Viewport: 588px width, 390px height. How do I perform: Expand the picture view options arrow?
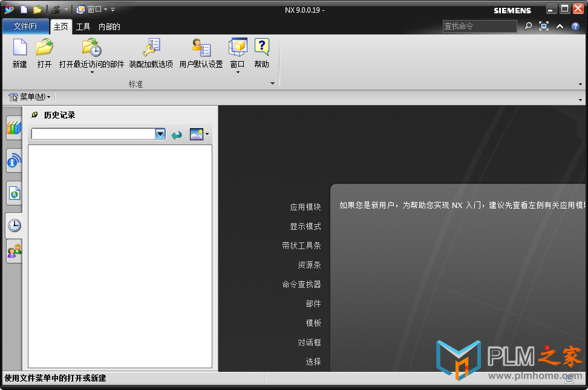(x=207, y=134)
